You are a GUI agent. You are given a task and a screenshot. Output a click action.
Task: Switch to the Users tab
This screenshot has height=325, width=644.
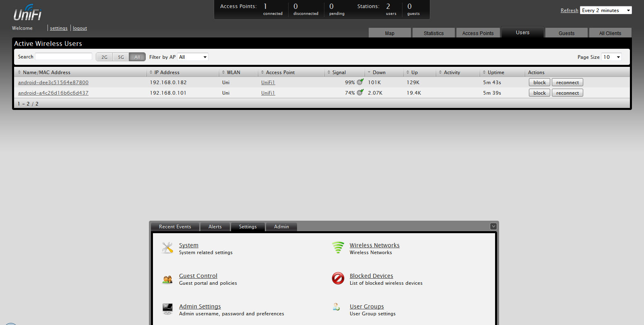point(522,32)
